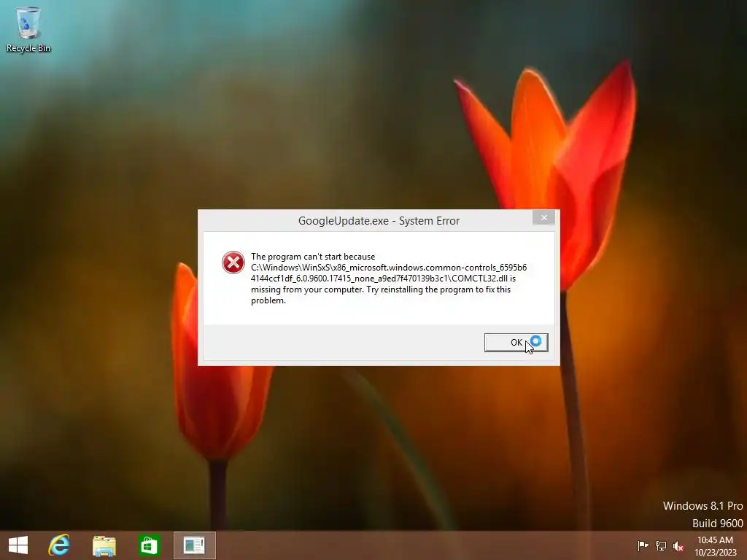This screenshot has width=747, height=560.
Task: Click the dialog title 'GoogleUpdate.exe - System Error'
Action: [x=379, y=220]
